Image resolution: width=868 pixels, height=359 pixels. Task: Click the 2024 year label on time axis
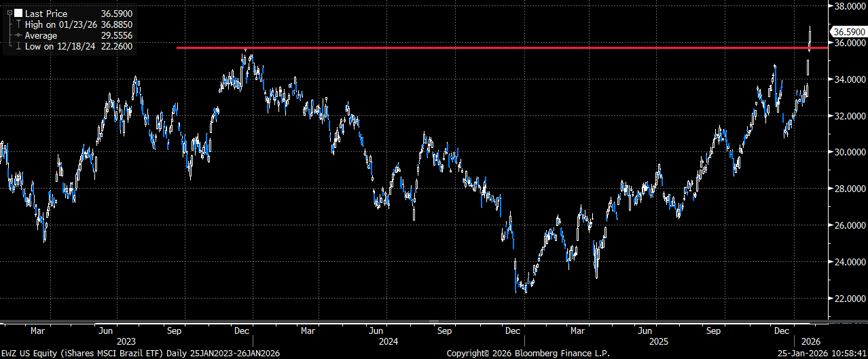[x=387, y=342]
